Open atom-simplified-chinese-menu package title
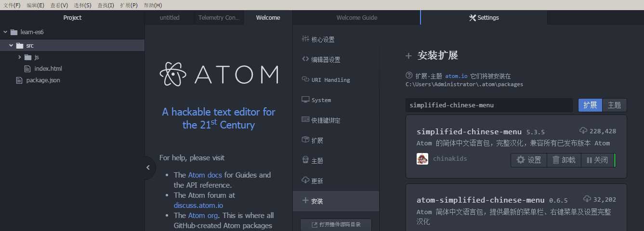The width and height of the screenshot is (644, 231). point(481,200)
